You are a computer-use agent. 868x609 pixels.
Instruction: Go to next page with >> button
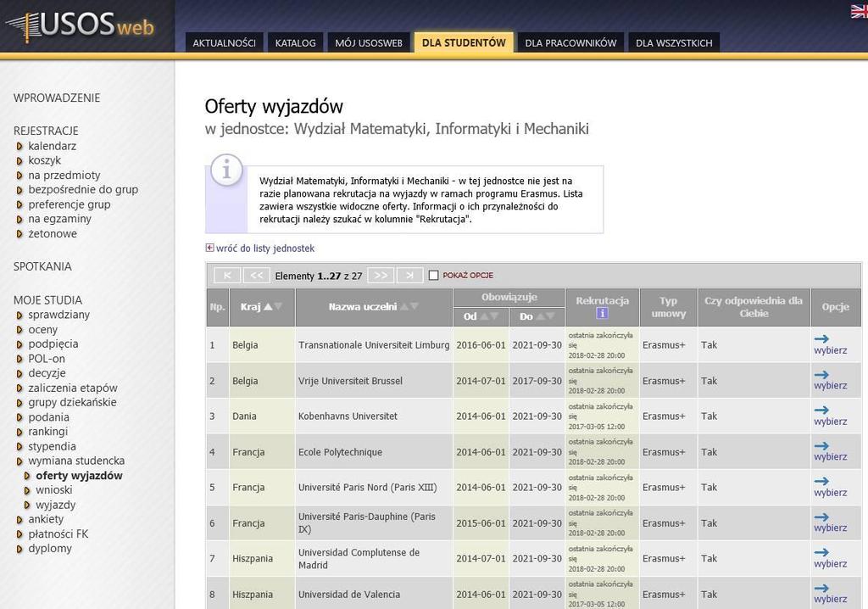tap(381, 276)
